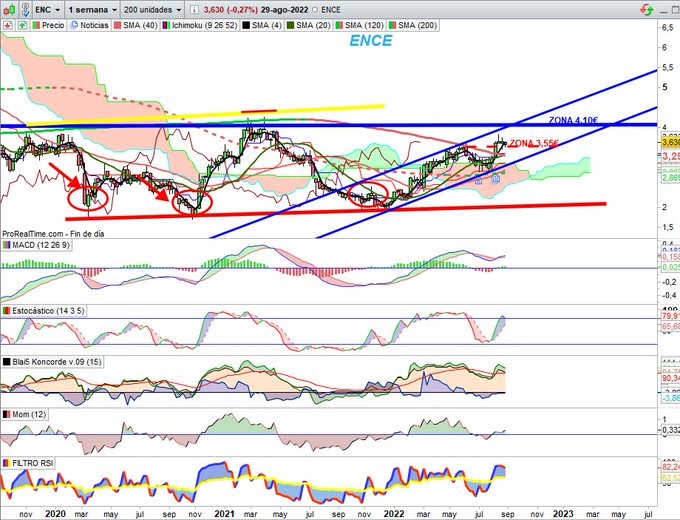Click the black SMA (4) color swatch

(246, 25)
